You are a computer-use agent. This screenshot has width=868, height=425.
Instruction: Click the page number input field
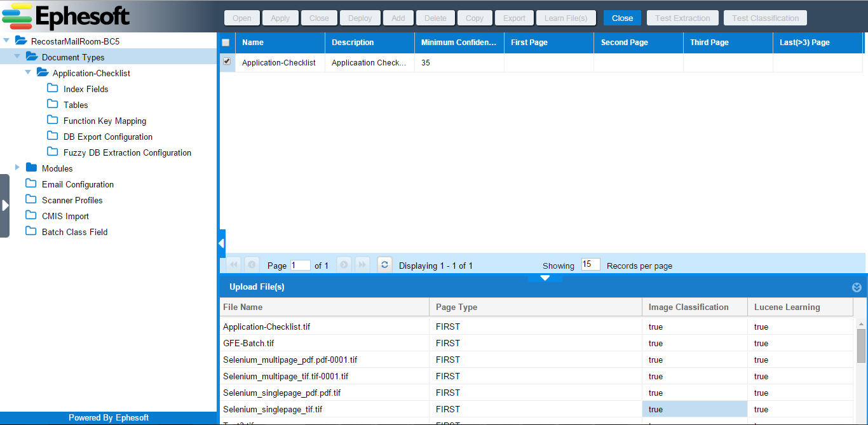tap(300, 266)
